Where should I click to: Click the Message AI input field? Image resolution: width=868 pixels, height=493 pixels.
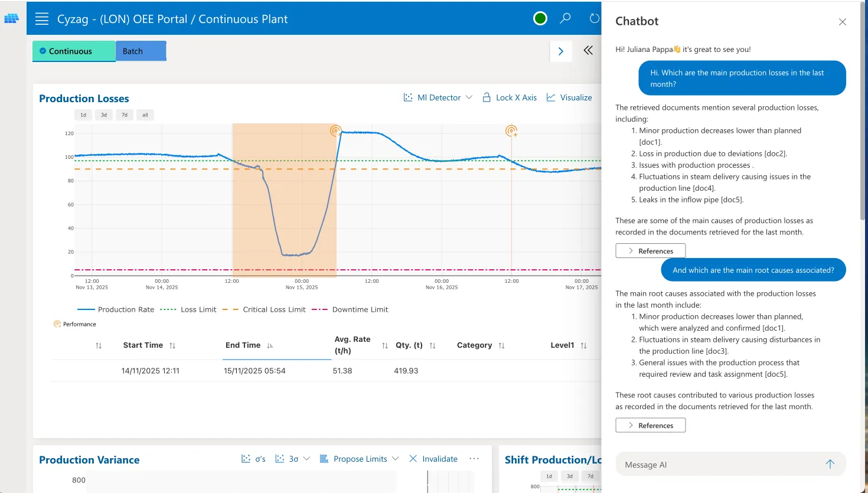tap(722, 465)
